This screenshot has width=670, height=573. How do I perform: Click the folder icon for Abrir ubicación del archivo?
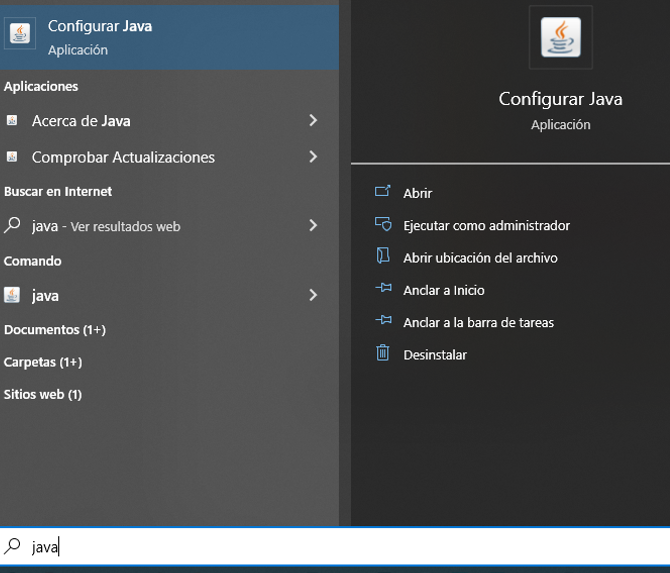(383, 256)
